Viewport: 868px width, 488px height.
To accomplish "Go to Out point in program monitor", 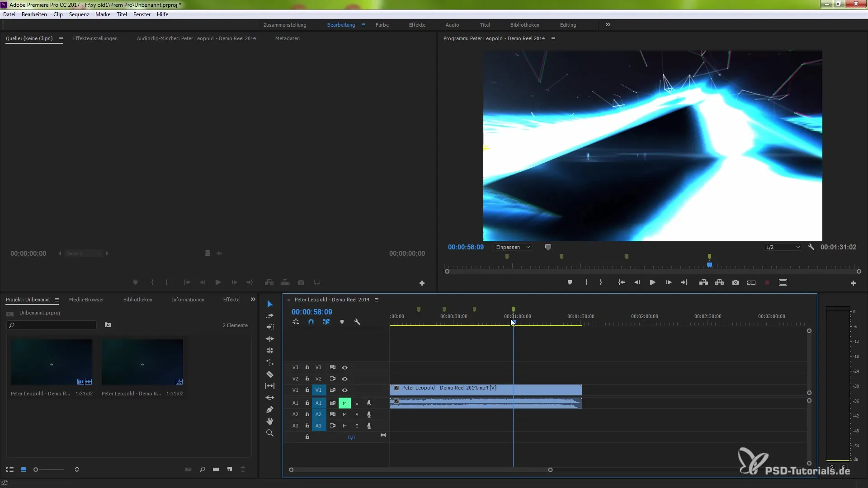I will pyautogui.click(x=684, y=282).
